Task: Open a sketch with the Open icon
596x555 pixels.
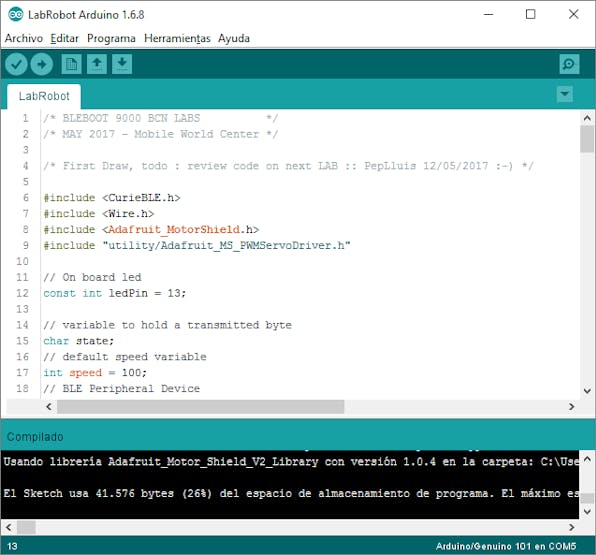Action: (97, 64)
